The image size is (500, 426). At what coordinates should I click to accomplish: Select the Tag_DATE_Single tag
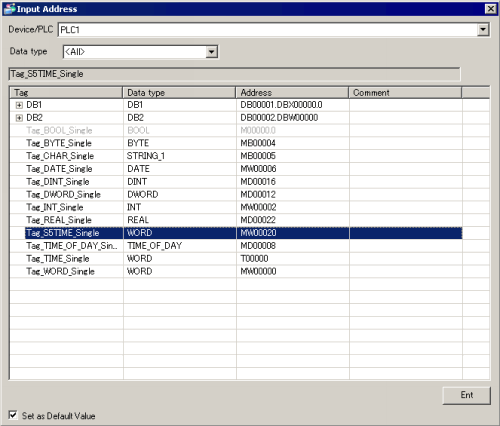59,169
